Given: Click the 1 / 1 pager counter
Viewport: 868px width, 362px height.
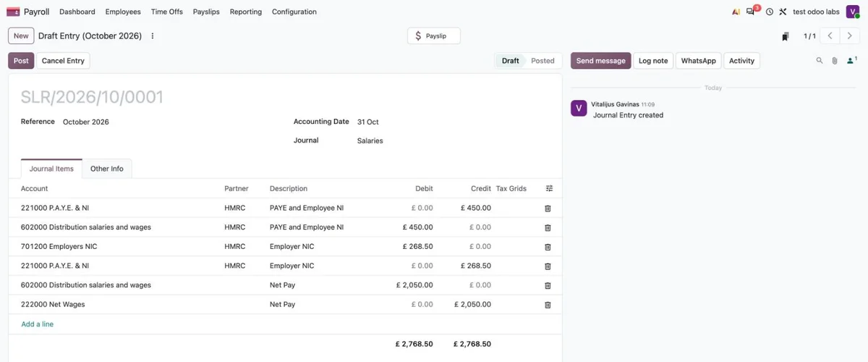Looking at the screenshot, I should pyautogui.click(x=810, y=36).
